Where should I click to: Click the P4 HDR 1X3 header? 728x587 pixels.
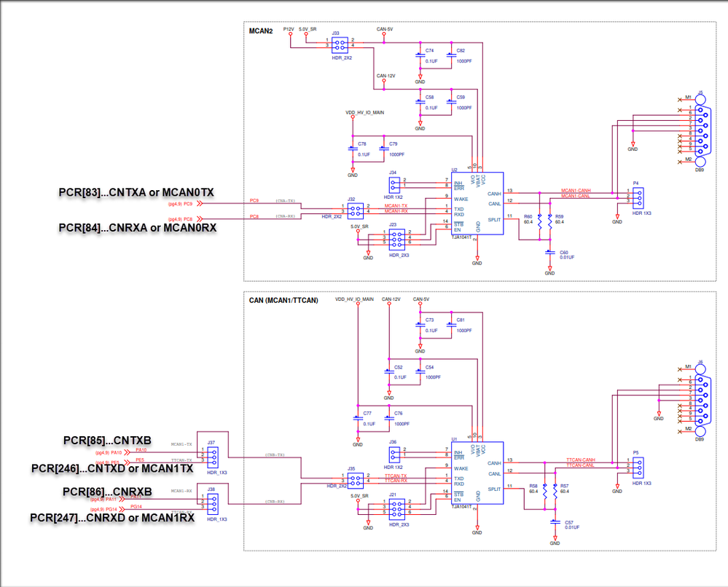click(638, 197)
